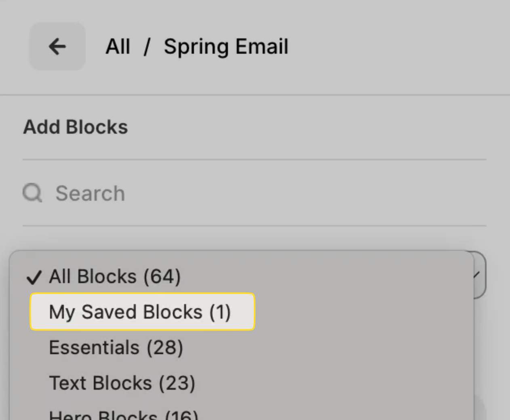Filter blocks to Text Blocks only
Screen dimensions: 510x420
pos(122,383)
